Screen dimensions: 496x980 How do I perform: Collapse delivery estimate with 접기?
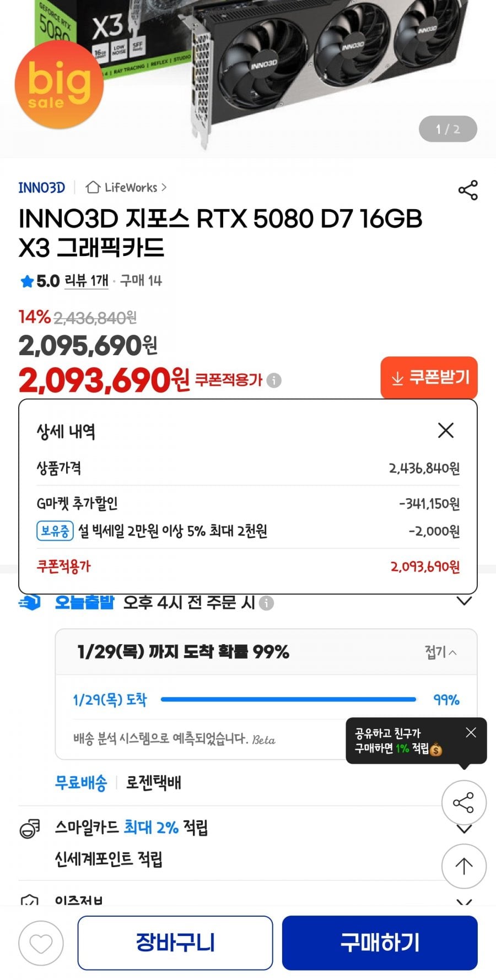pos(440,652)
